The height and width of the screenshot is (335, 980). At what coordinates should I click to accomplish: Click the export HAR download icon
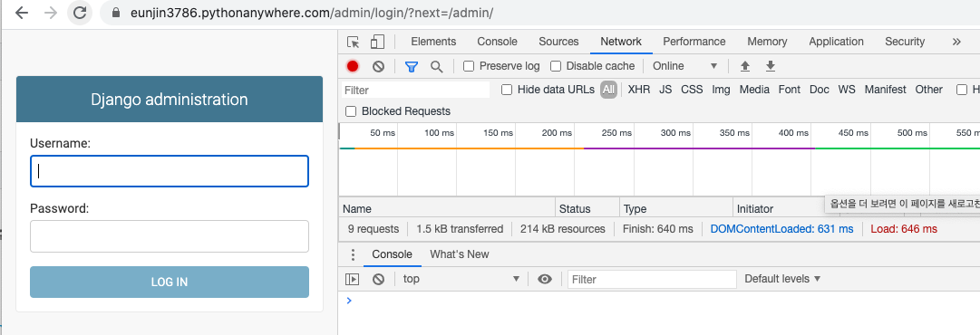[771, 66]
